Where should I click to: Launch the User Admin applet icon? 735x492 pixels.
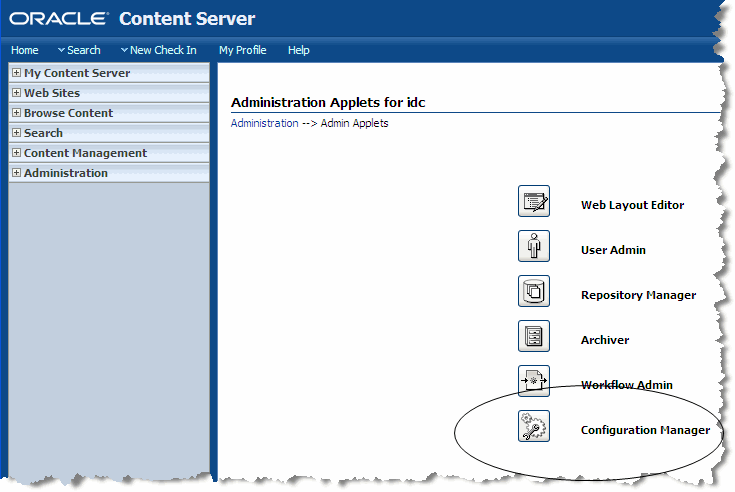[533, 246]
